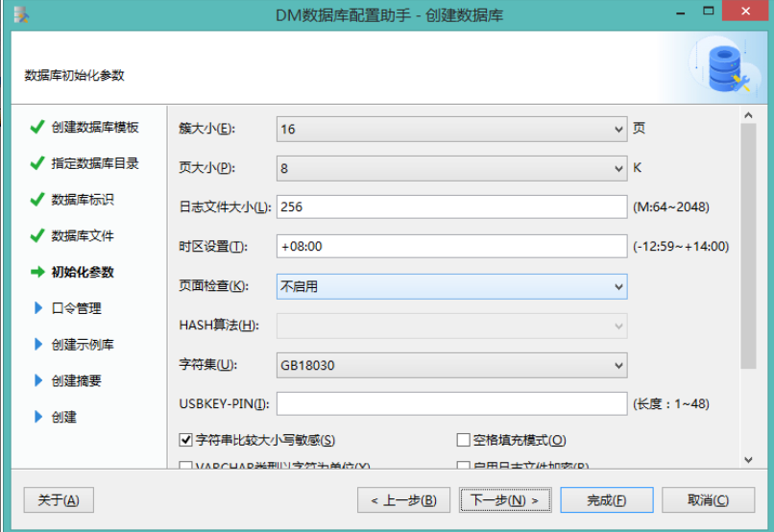This screenshot has height=532, width=774.
Task: Click the 关于(A) button
Action: click(59, 500)
